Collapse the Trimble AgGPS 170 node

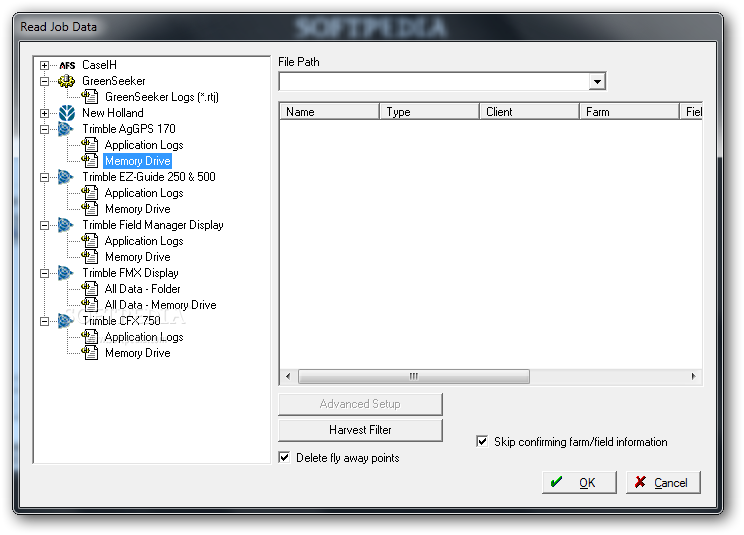(44, 129)
